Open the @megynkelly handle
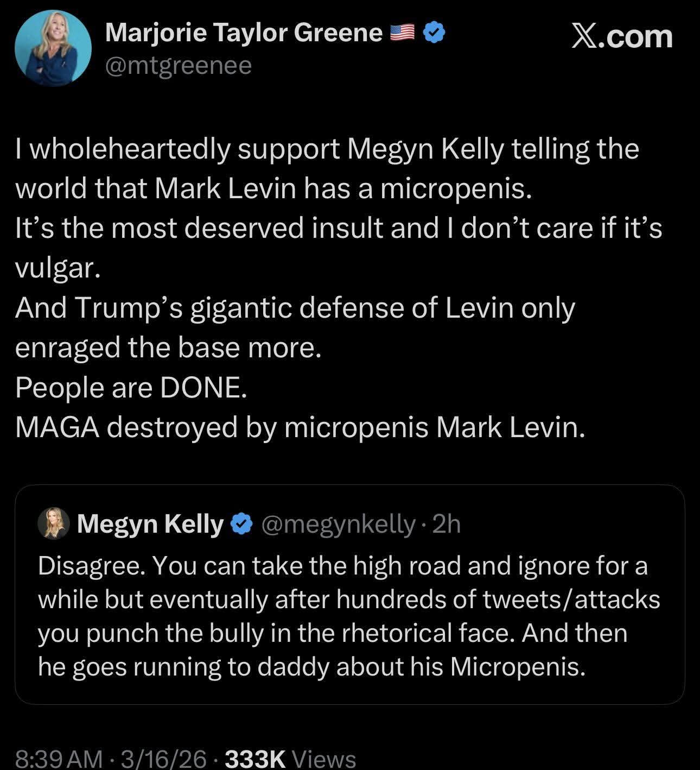This screenshot has height=770, width=700. [338, 524]
